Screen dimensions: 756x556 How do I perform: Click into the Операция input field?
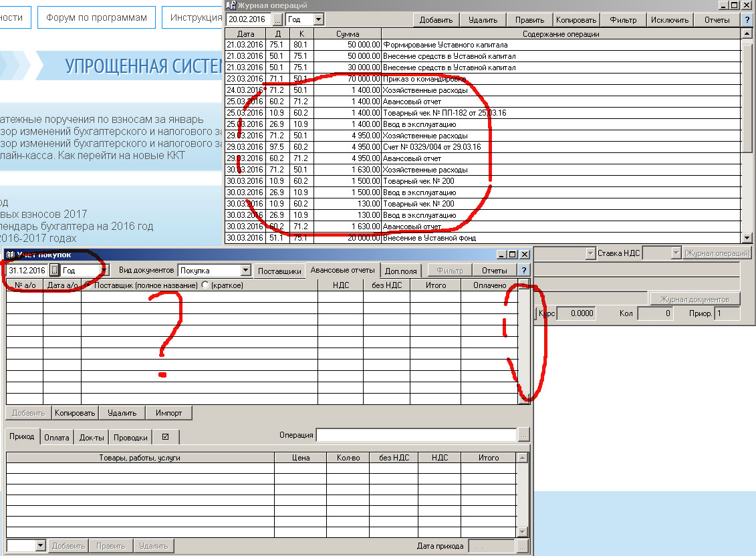pos(416,435)
